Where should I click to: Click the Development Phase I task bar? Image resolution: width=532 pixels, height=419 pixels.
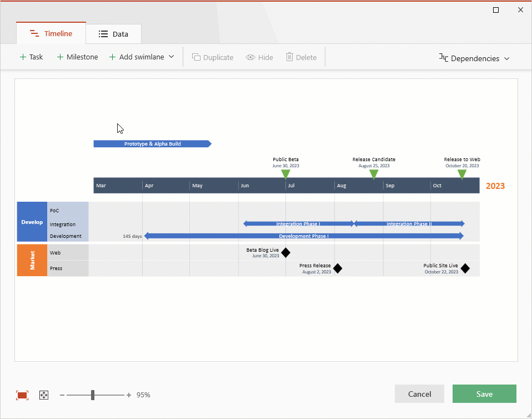(x=303, y=235)
